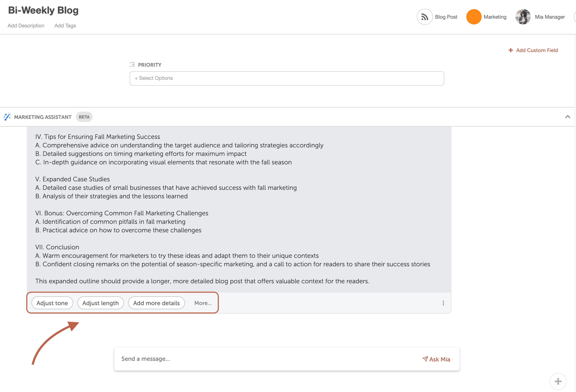The height and width of the screenshot is (392, 576).
Task: Click the Marketing Assistant magic wand icon
Action: pyautogui.click(x=7, y=117)
